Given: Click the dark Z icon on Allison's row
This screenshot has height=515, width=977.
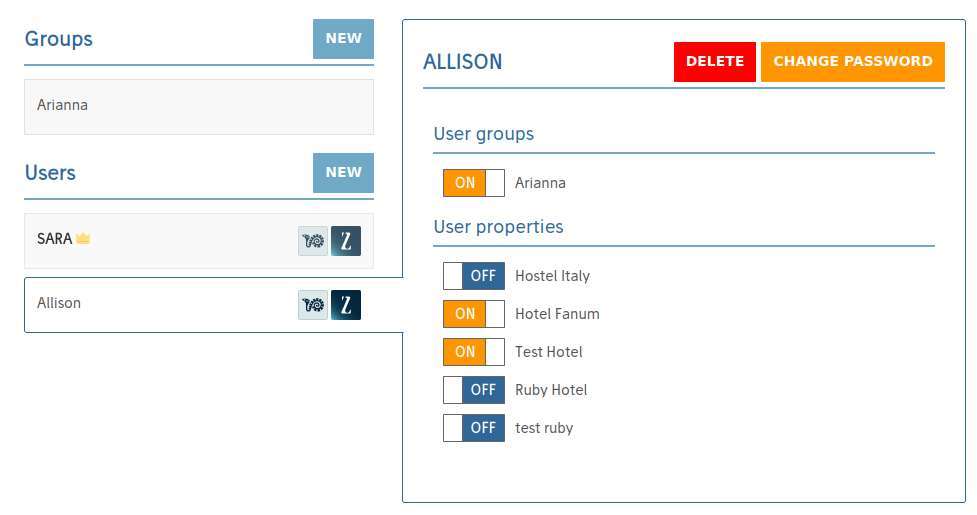Looking at the screenshot, I should pyautogui.click(x=346, y=305).
